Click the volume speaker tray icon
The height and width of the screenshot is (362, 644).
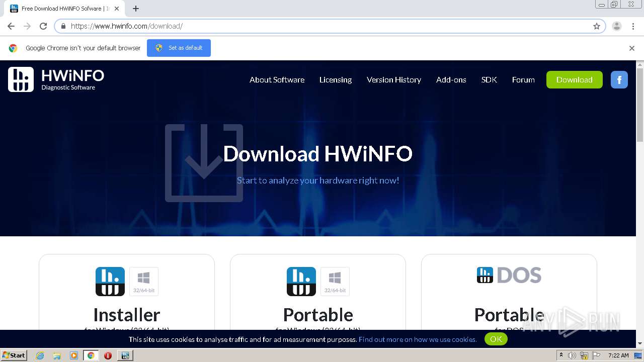coord(572,355)
